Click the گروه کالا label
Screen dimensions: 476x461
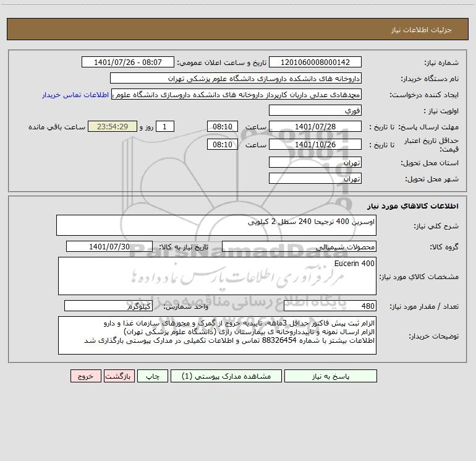pos(444,247)
